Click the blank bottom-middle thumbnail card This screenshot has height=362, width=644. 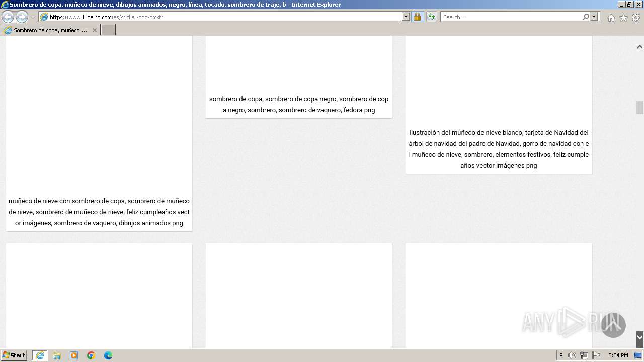299,296
